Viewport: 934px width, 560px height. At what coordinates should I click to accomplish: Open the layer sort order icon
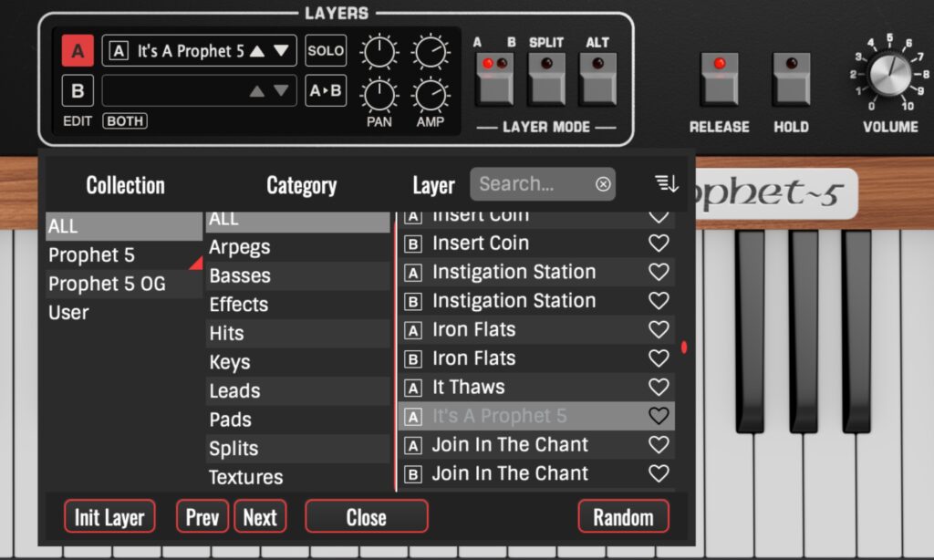(667, 183)
